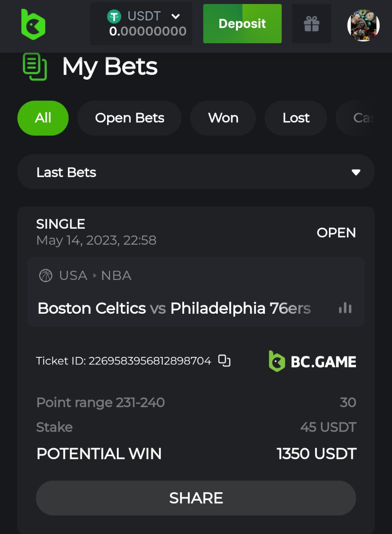The width and height of the screenshot is (392, 534).
Task: Click the My Bets document icon
Action: click(x=34, y=67)
